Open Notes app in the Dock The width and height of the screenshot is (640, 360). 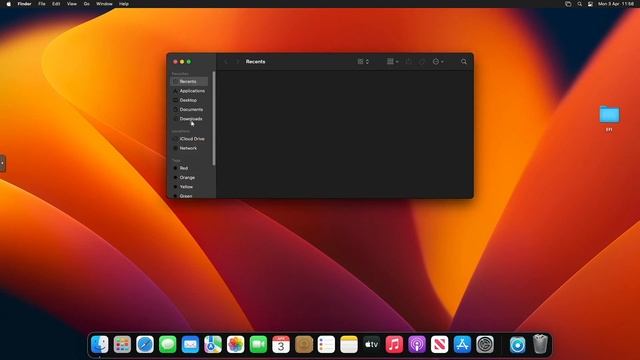click(349, 344)
